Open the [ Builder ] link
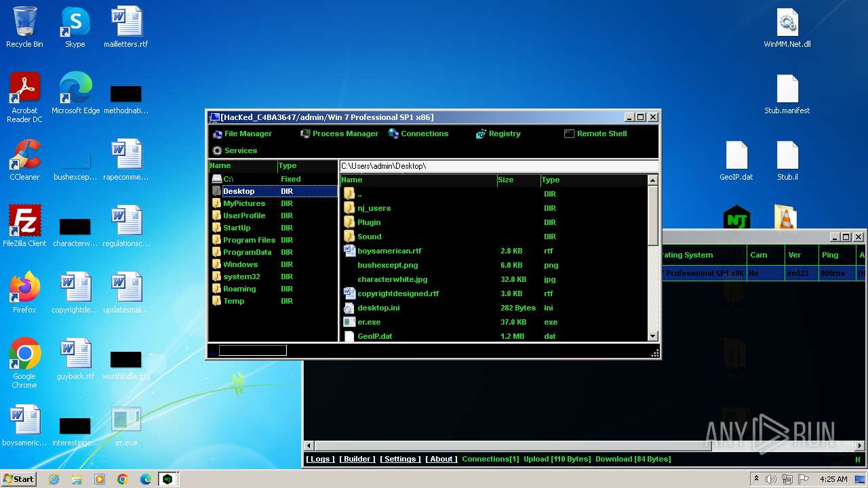Screen dimensions: 868x488 [357, 459]
